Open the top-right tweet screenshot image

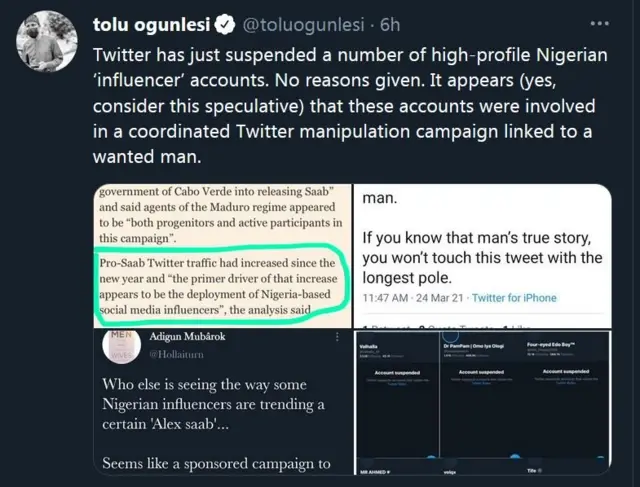click(487, 256)
